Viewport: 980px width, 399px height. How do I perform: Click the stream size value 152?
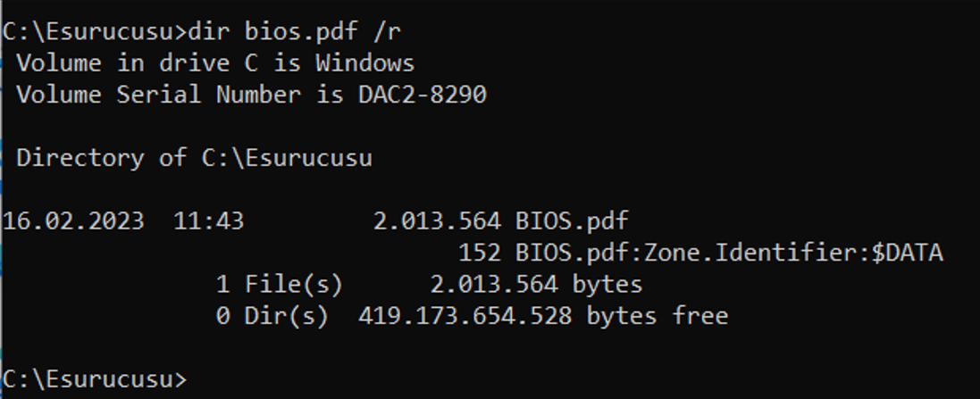coord(480,253)
